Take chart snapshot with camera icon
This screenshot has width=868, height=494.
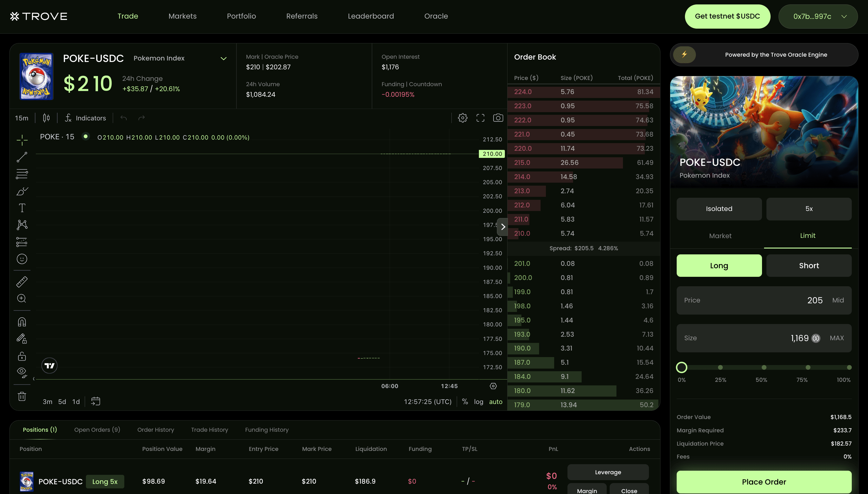[498, 118]
